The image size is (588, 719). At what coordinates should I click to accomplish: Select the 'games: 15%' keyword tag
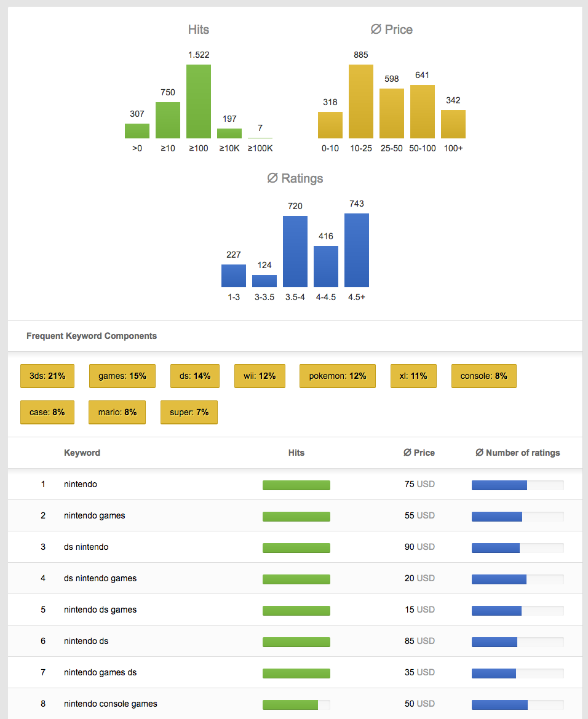[x=122, y=376]
